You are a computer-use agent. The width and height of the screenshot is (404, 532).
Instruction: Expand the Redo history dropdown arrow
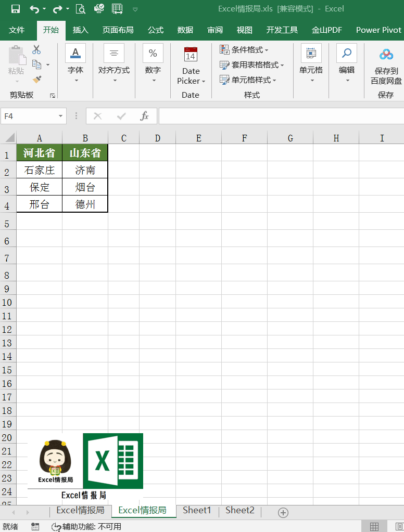[68, 9]
